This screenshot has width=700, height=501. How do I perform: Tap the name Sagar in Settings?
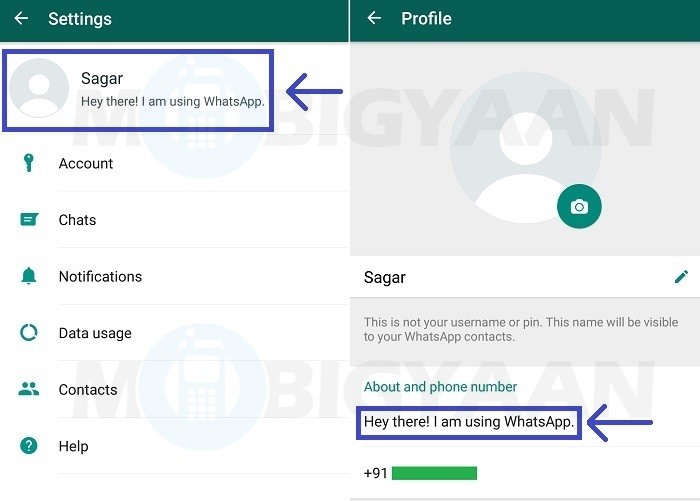coord(102,79)
